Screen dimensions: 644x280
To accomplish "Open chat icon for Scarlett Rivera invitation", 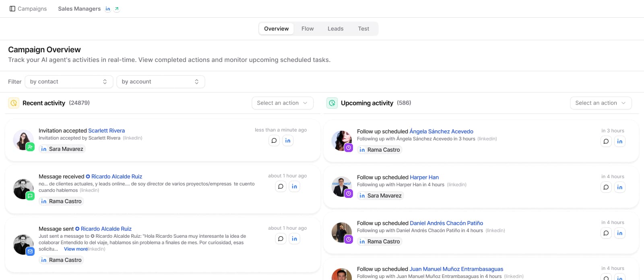I will tap(274, 140).
